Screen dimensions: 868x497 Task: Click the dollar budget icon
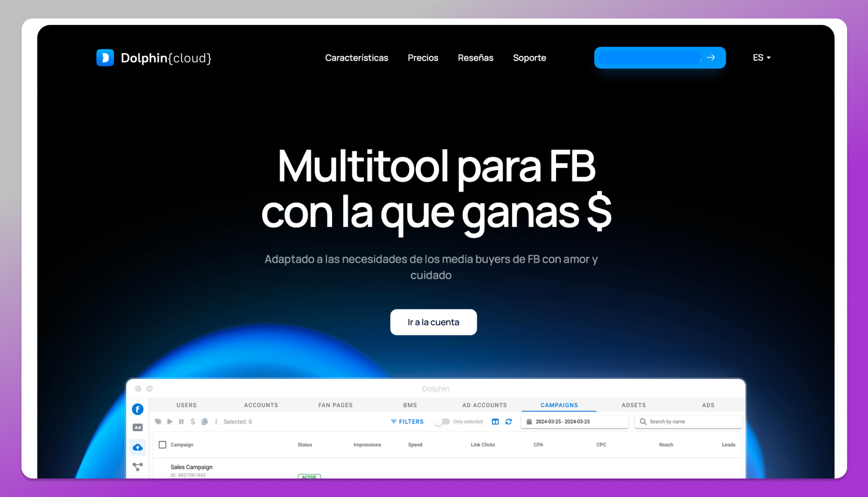click(193, 422)
